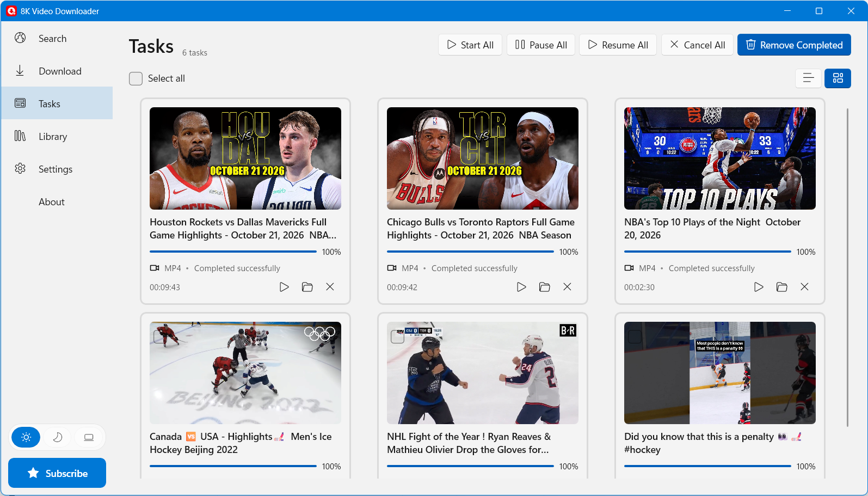
Task: Remove the NBA's Top 10 Plays task
Action: point(804,287)
